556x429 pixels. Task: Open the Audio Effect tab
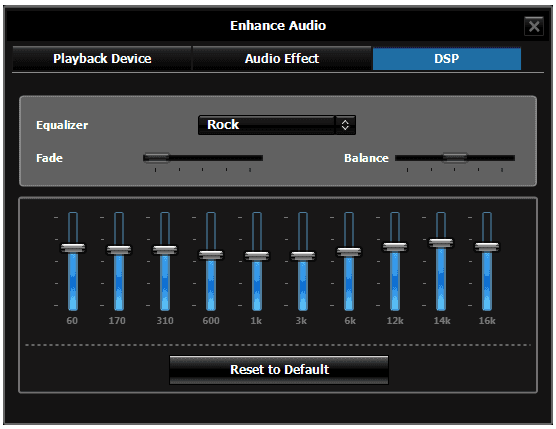point(282,58)
